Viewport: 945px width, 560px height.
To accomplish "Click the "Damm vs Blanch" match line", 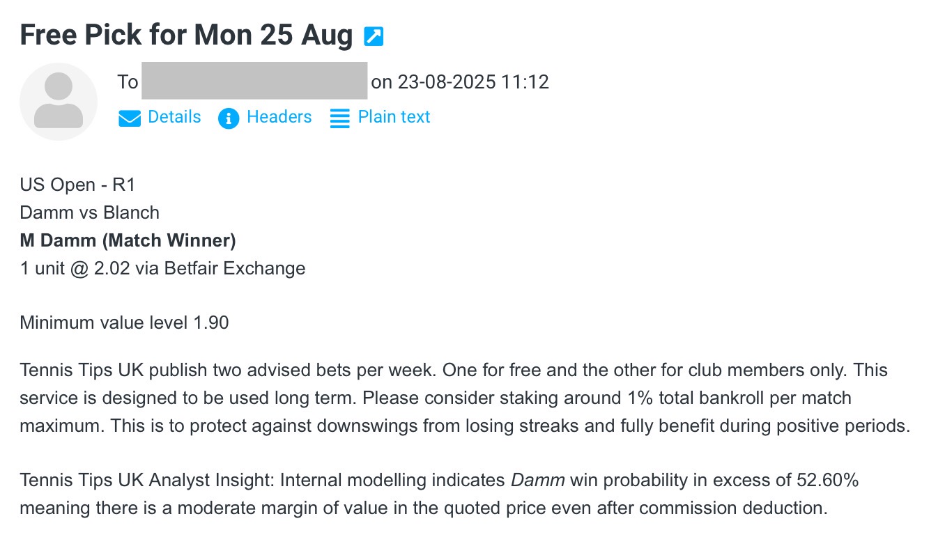I will [89, 212].
